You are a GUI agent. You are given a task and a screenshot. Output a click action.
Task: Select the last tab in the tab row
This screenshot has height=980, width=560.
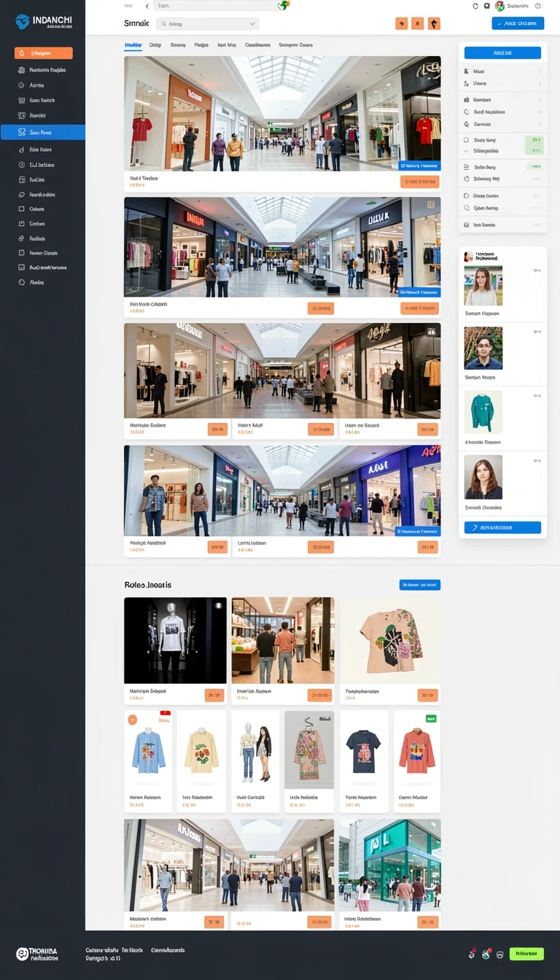(296, 45)
